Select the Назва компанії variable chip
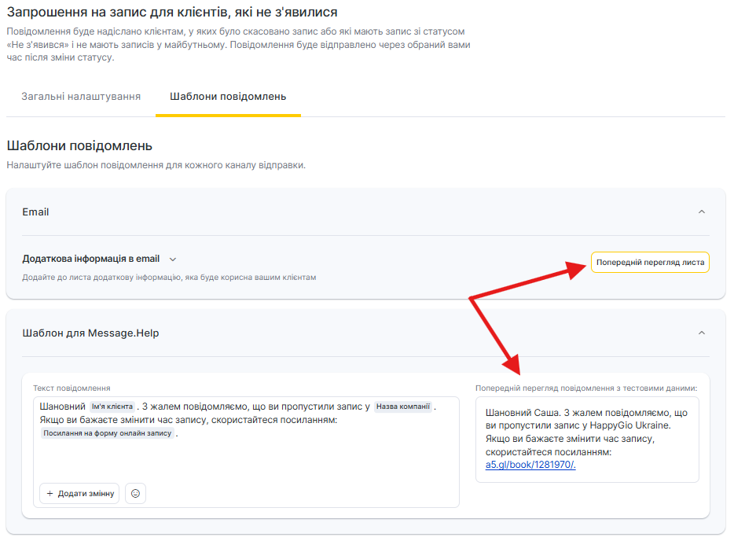 (403, 407)
